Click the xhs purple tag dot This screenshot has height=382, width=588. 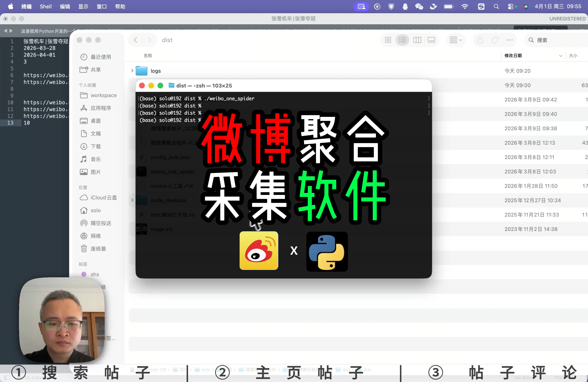click(84, 274)
